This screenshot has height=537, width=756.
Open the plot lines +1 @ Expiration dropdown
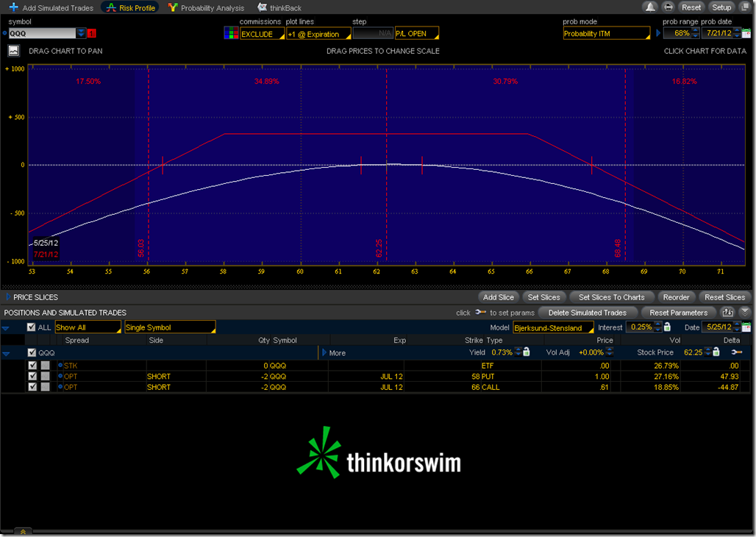[318, 34]
